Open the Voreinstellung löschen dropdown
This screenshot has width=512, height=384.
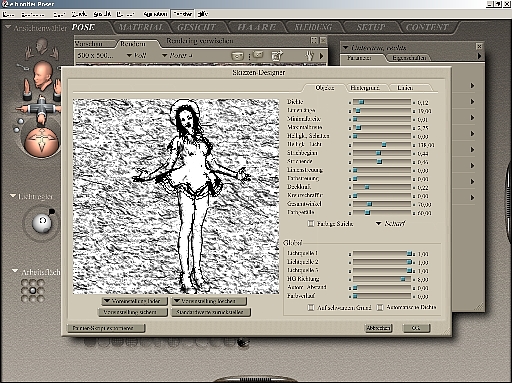(209, 301)
